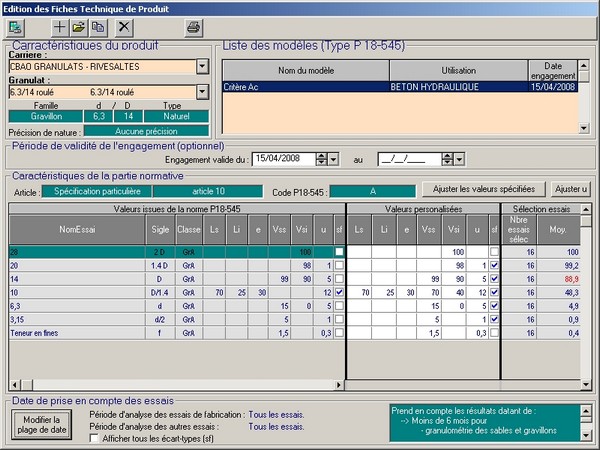This screenshot has width=600, height=450.
Task: Click the first toolbar icon with green table
Action: click(15, 27)
